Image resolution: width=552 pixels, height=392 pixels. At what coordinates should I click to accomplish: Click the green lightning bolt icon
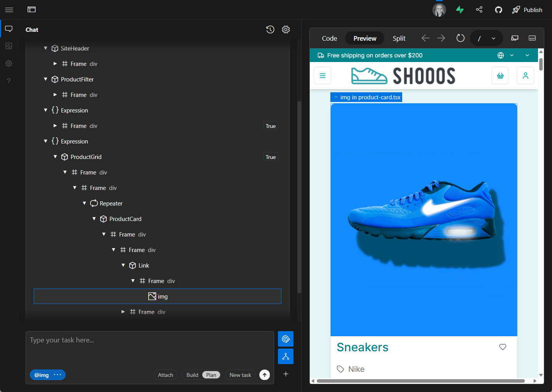click(x=460, y=10)
